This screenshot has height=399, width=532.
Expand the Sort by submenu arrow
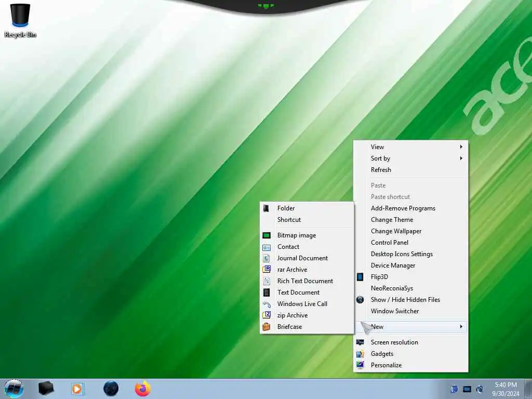[461, 158]
